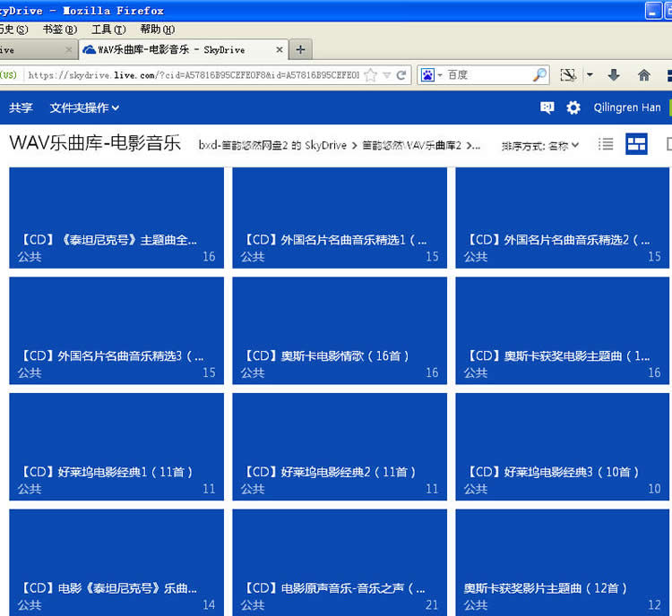Open folder 好莱坞电影经典1（11首）
The image size is (672, 616).
coord(116,447)
